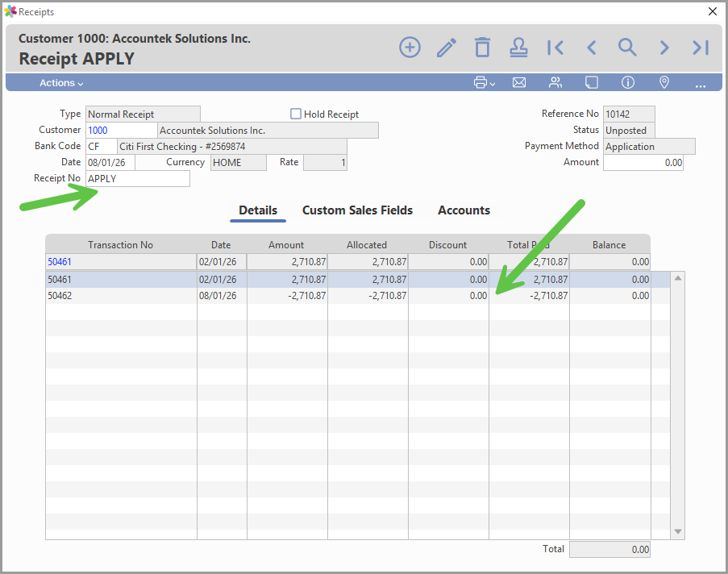Screen dimensions: 728x574
Task: Open the notes sticky icon
Action: tap(592, 83)
